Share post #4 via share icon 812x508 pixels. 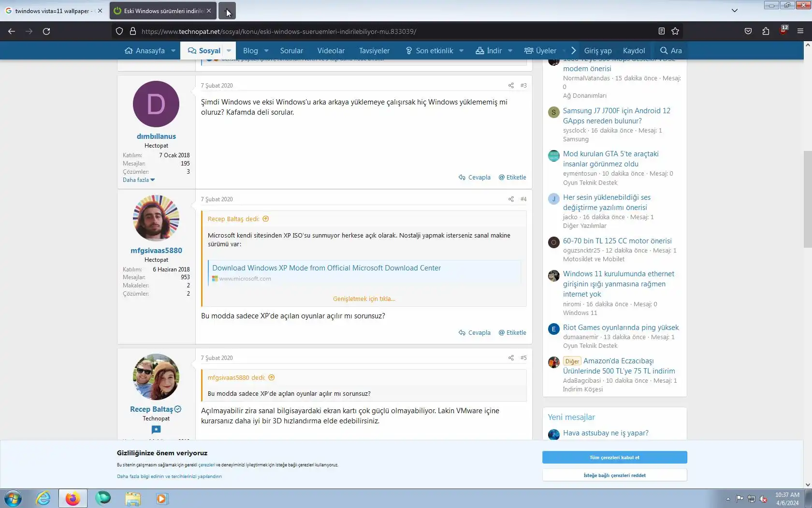click(511, 199)
